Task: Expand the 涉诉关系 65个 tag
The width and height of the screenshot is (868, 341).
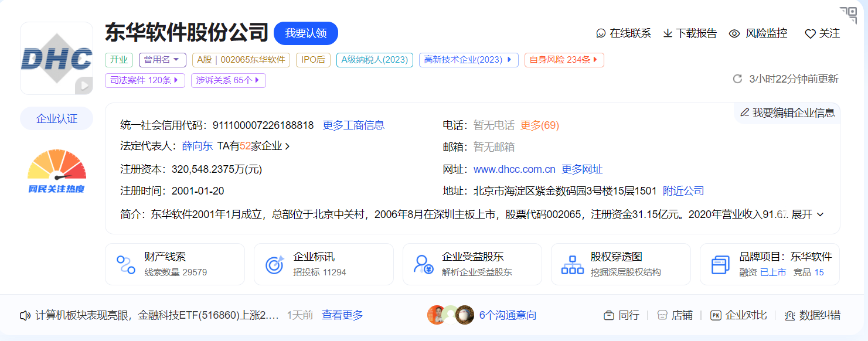Action: (229, 80)
